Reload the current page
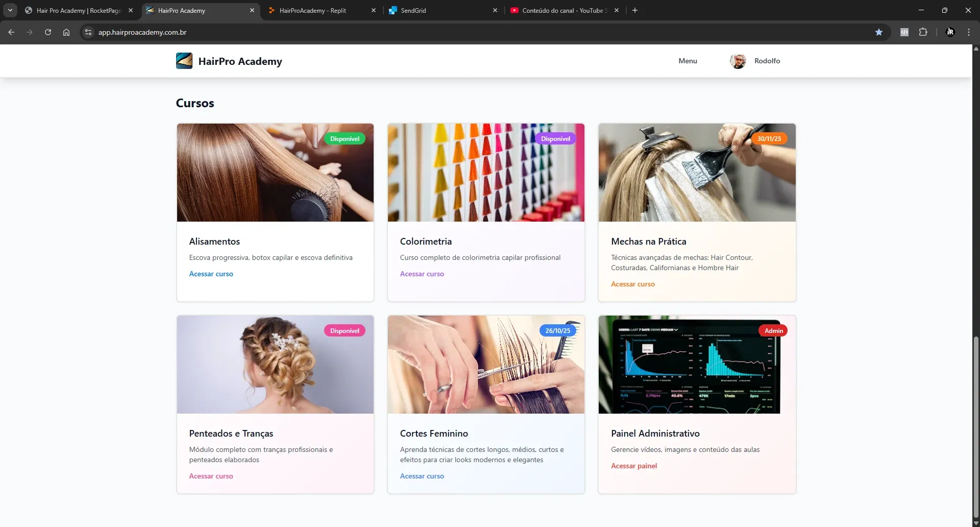The width and height of the screenshot is (980, 527). (x=48, y=32)
